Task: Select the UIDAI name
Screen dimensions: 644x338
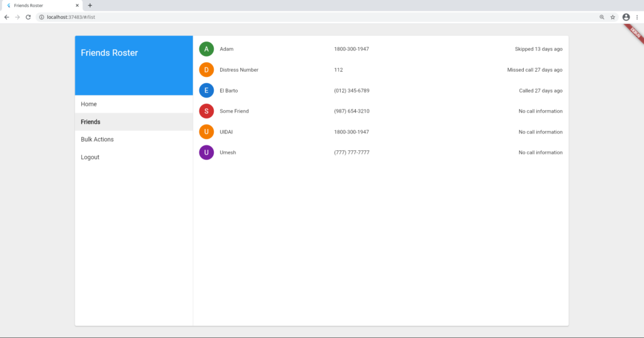Action: (x=226, y=132)
